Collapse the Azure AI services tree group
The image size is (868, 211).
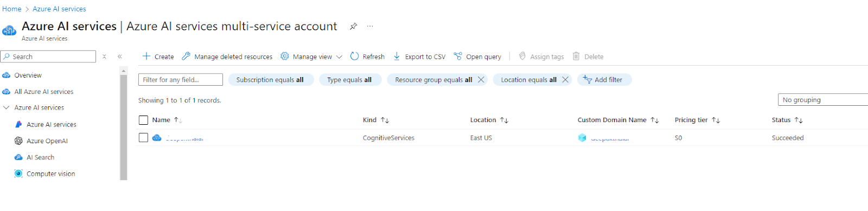point(7,107)
